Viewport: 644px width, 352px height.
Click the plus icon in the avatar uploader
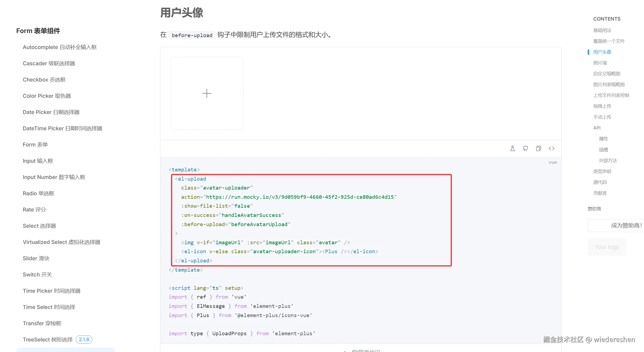tap(207, 93)
